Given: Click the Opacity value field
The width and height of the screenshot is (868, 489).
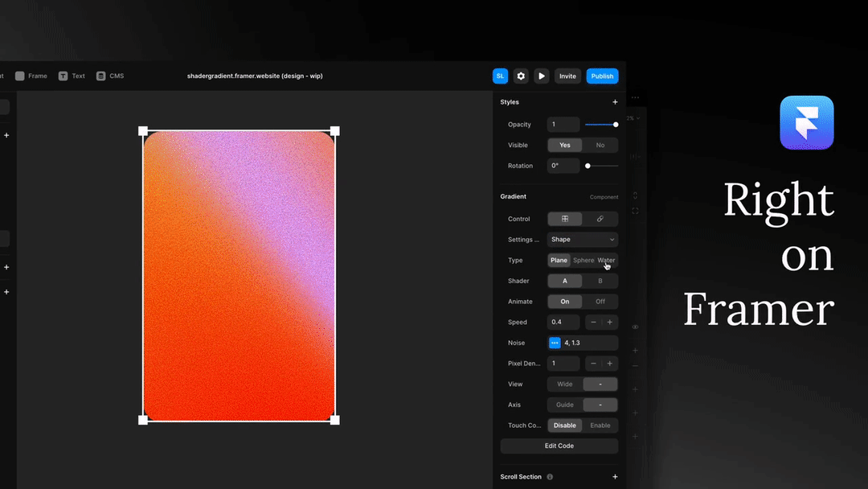Looking at the screenshot, I should click(563, 125).
